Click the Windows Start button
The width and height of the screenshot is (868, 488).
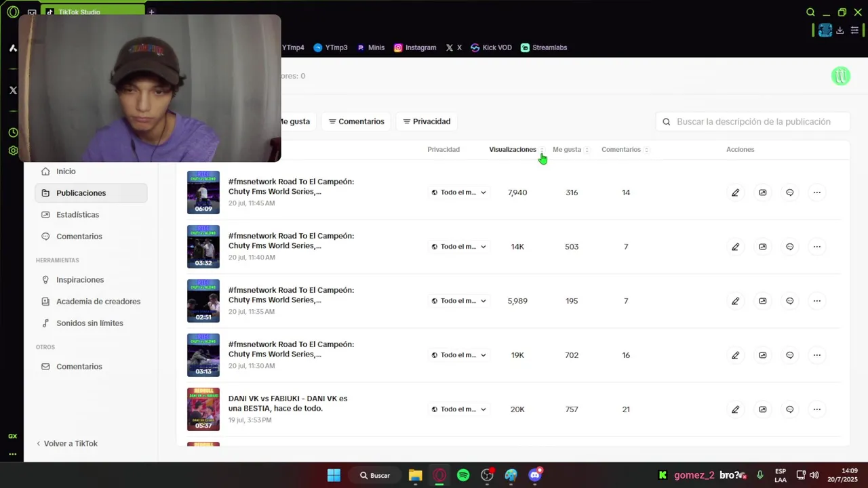tap(334, 475)
